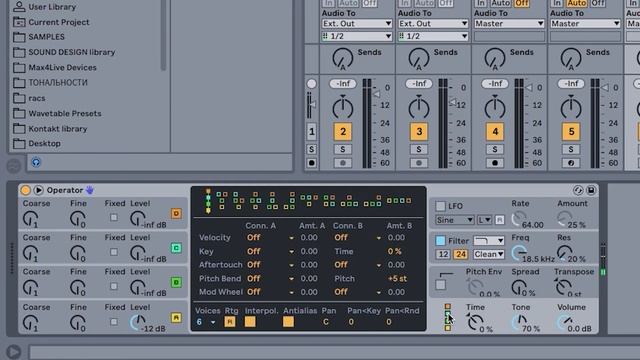This screenshot has width=640, height=360.
Task: Solo track 4 with S button
Action: (x=495, y=149)
